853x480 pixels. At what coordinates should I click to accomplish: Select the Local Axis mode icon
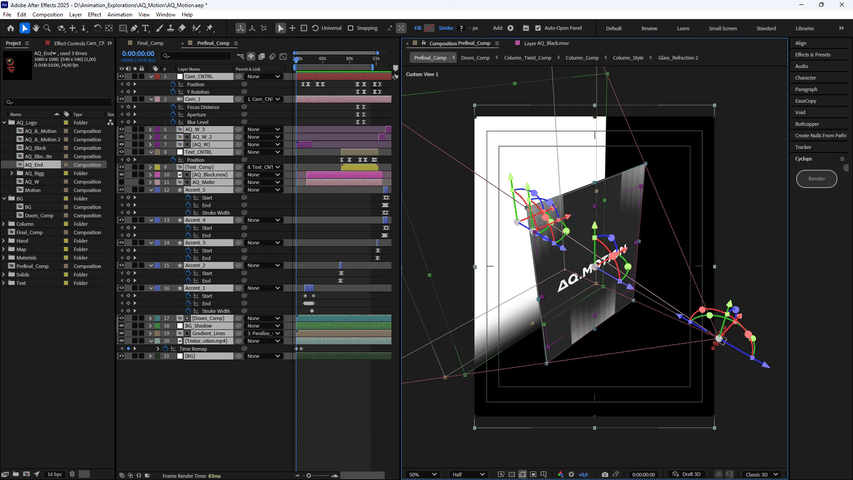240,28
